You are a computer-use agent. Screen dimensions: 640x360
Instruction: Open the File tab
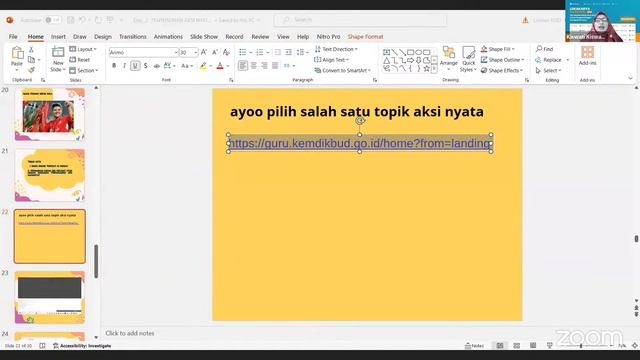13,37
